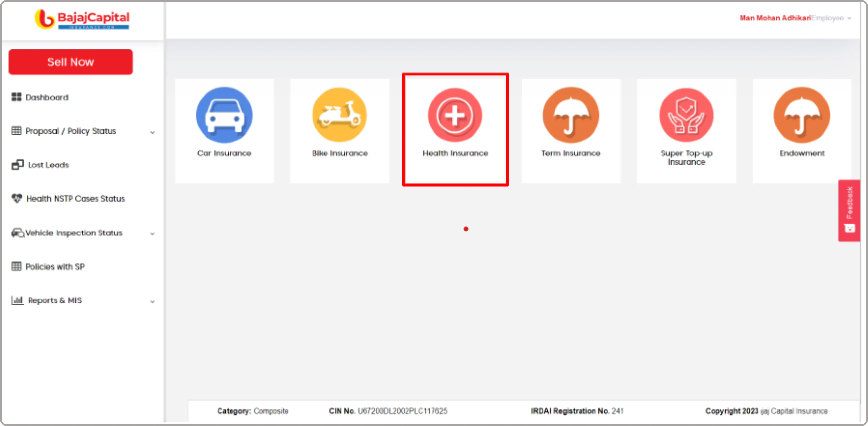Click the Policies with SP table icon
The width and height of the screenshot is (868, 426).
coord(16,266)
